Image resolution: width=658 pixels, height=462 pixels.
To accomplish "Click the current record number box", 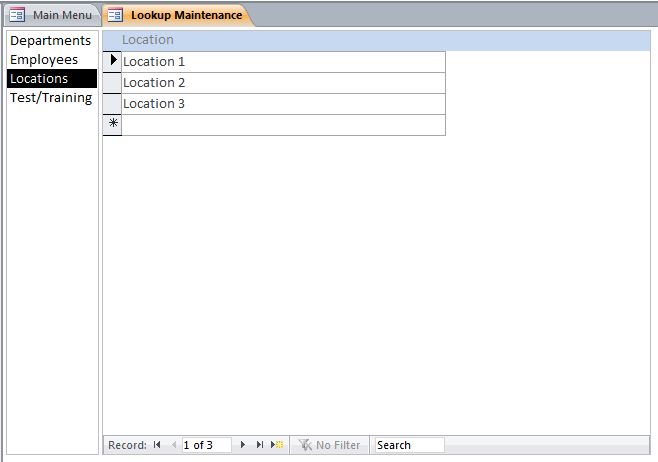I will pyautogui.click(x=206, y=445).
